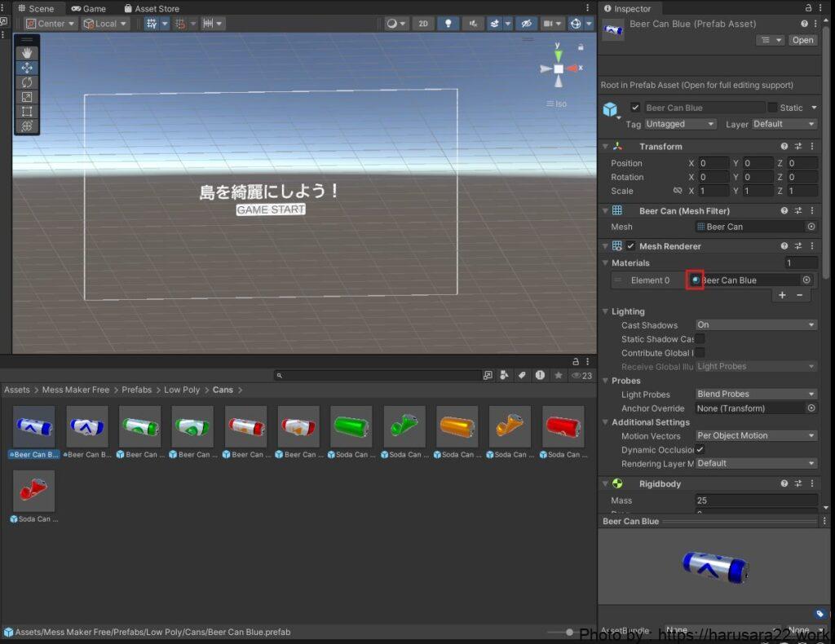835x644 pixels.
Task: Click the Transform component preset icon
Action: point(797,147)
